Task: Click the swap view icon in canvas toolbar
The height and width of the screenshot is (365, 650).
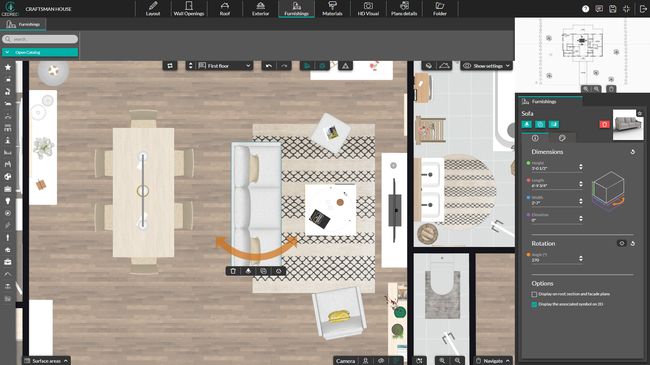Action: (x=170, y=66)
